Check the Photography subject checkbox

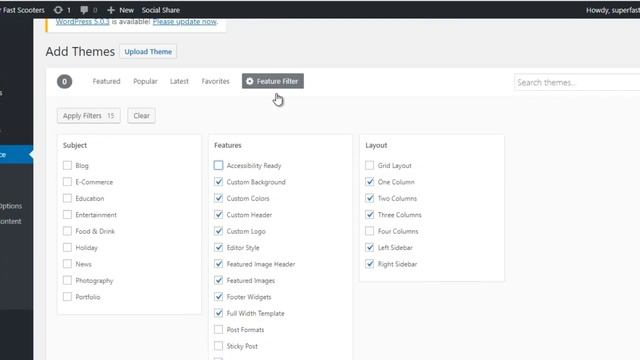click(67, 280)
